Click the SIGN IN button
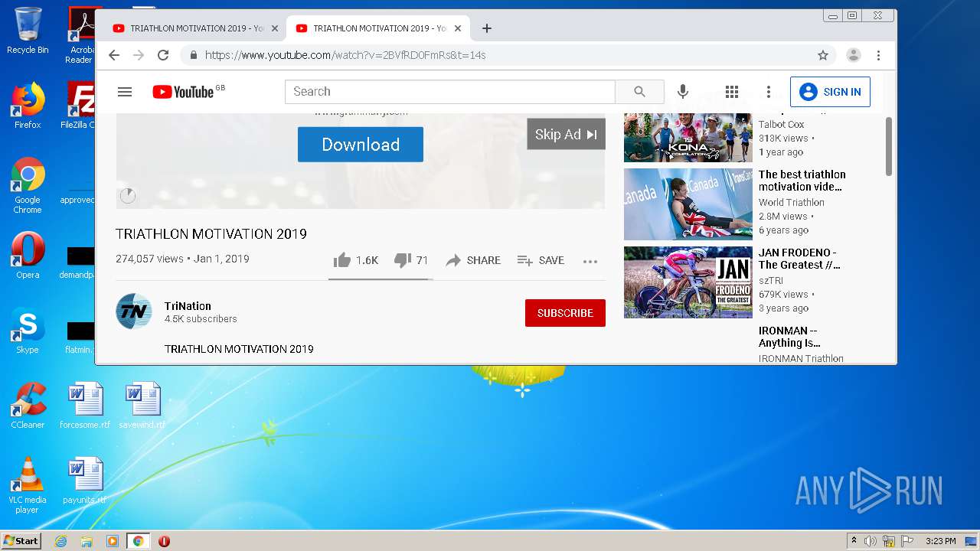Image resolution: width=980 pixels, height=551 pixels. point(830,92)
